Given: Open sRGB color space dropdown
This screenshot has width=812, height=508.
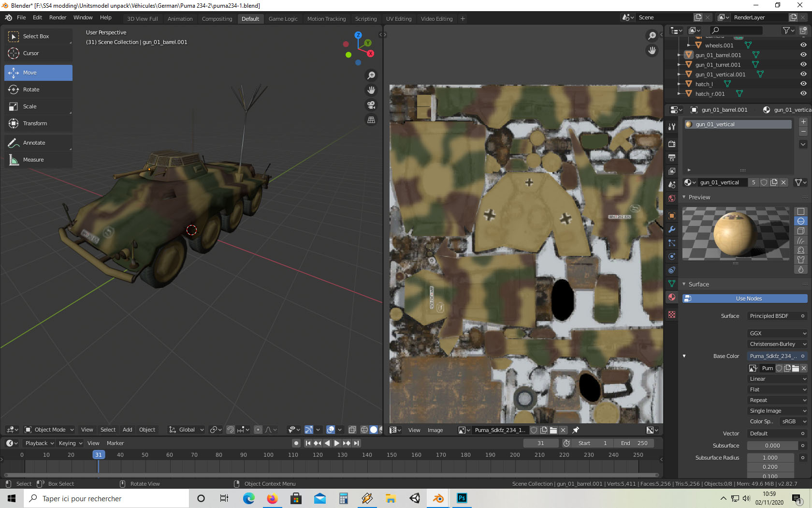Looking at the screenshot, I should coord(793,421).
